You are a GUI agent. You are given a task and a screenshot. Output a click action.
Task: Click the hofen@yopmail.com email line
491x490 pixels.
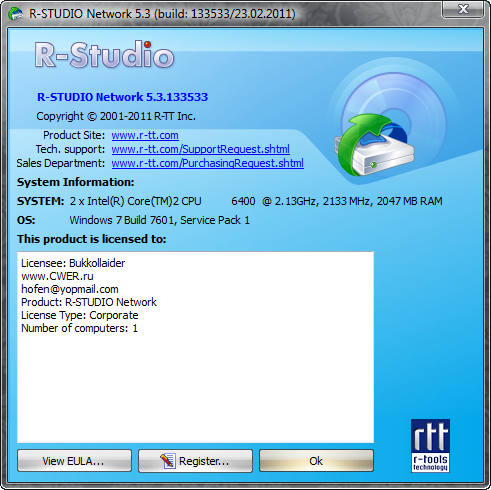pyautogui.click(x=70, y=289)
